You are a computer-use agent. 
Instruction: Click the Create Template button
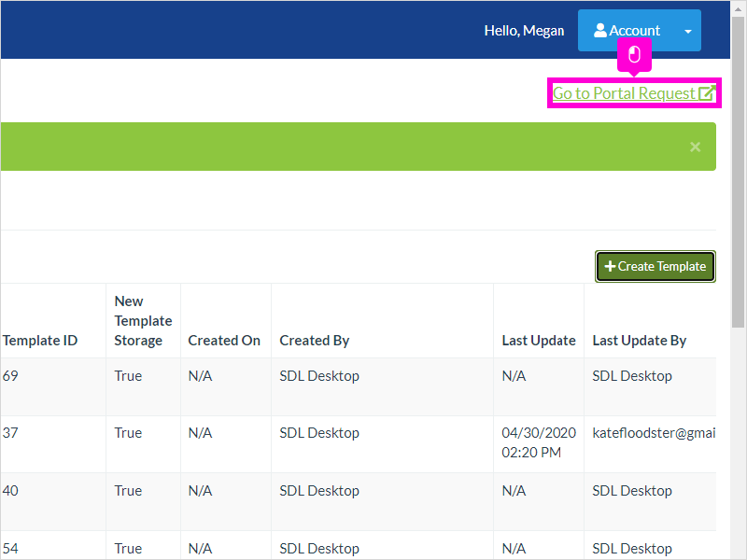pos(655,266)
